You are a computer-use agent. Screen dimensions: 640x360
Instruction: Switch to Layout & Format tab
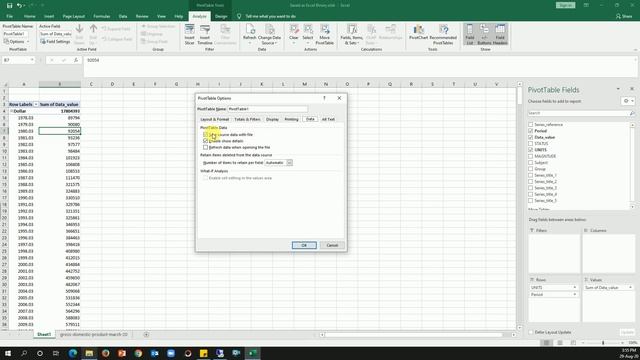tap(215, 119)
